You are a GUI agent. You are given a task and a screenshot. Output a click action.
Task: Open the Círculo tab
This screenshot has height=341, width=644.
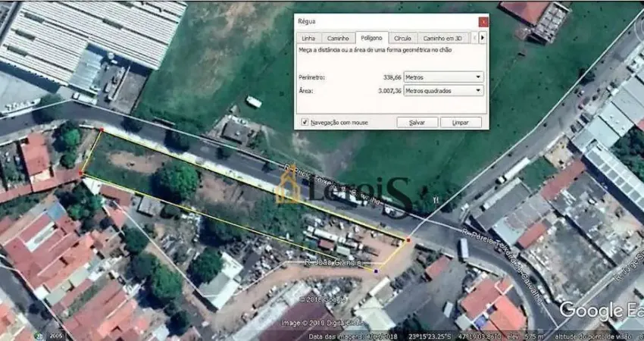point(403,38)
